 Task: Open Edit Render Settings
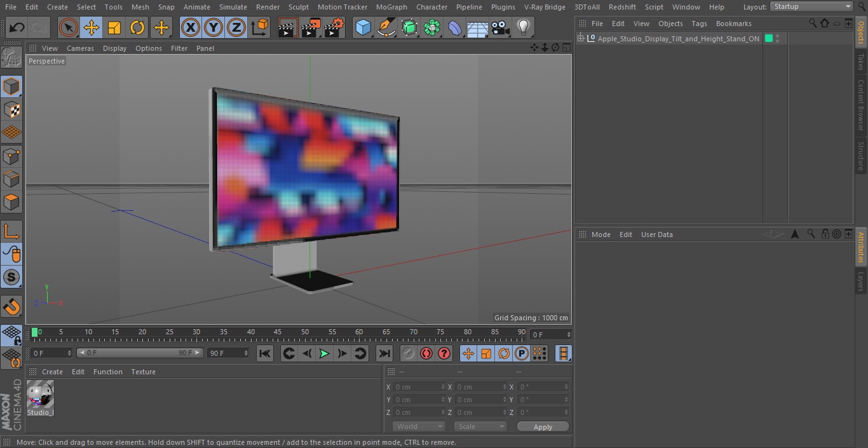(334, 27)
